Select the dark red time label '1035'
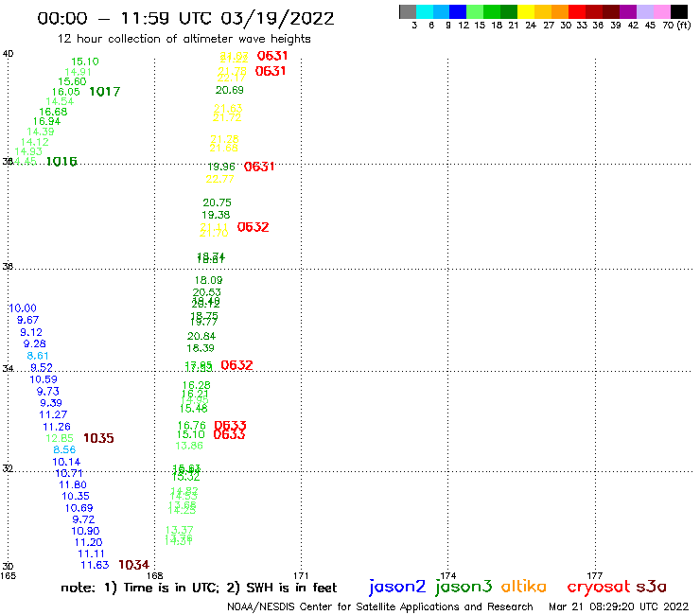Image resolution: width=700 pixels, height=615 pixels. (x=98, y=438)
